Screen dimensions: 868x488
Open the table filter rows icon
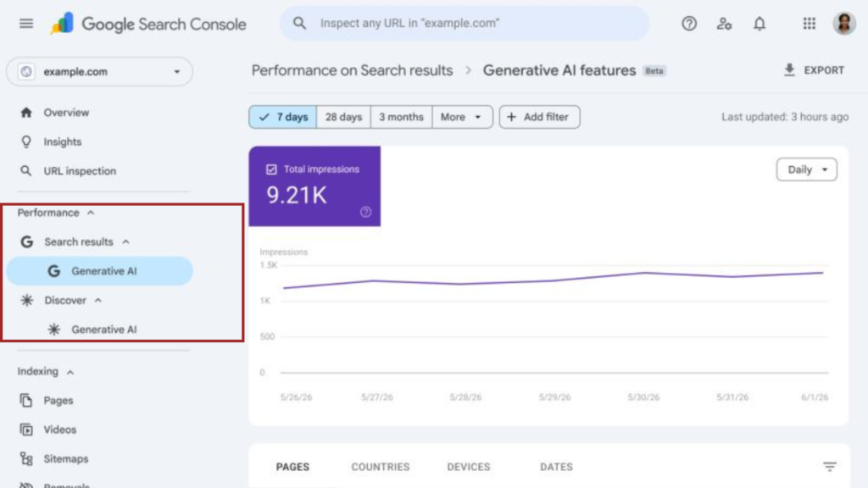click(x=829, y=467)
